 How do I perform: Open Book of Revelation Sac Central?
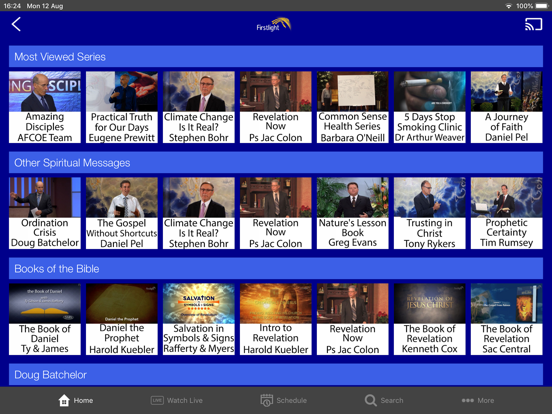[507, 319]
